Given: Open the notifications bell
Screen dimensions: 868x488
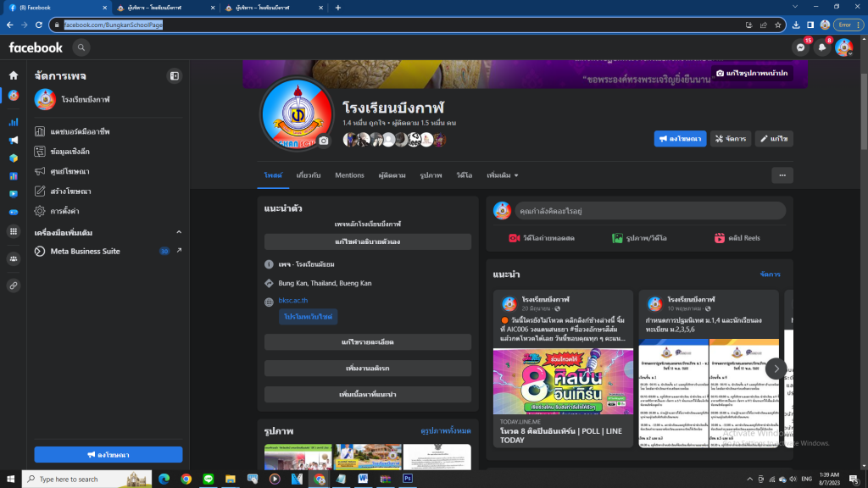Looking at the screenshot, I should [821, 48].
